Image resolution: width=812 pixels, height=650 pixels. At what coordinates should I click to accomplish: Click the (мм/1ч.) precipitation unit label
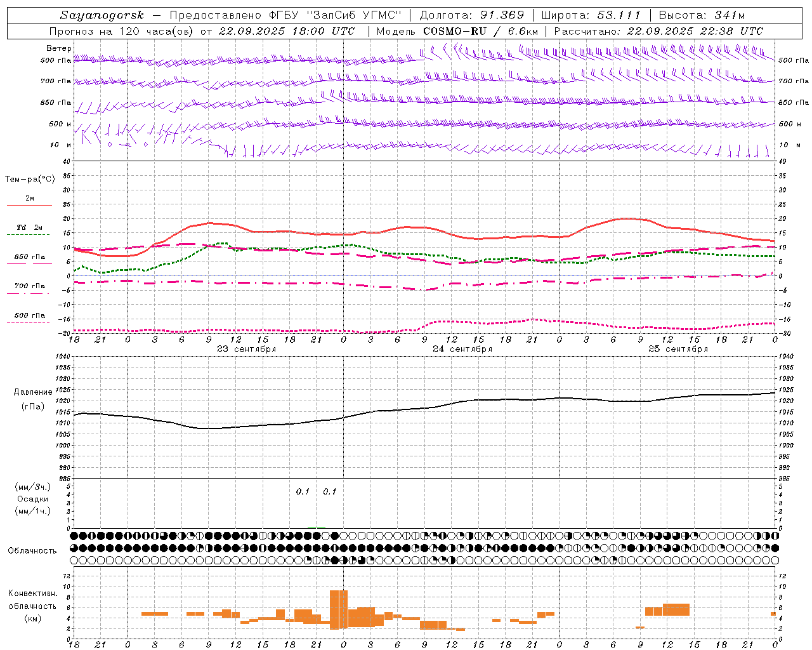tap(33, 511)
